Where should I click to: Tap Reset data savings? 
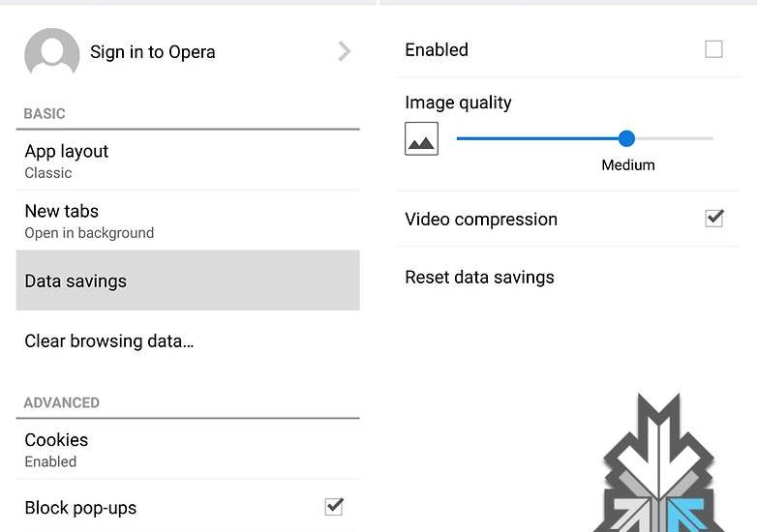[479, 278]
